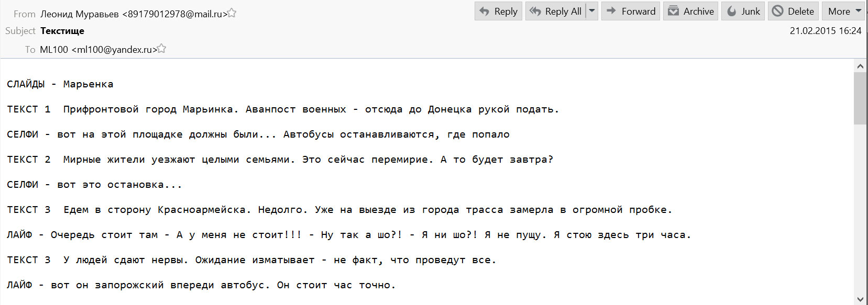Viewport: 868px width, 305px height.
Task: Click the From field label
Action: pyautogui.click(x=25, y=14)
